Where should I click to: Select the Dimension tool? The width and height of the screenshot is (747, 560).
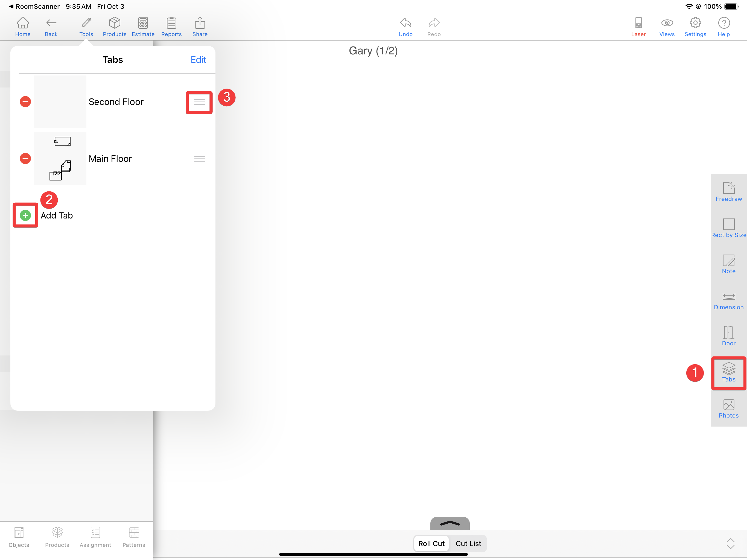[728, 300]
